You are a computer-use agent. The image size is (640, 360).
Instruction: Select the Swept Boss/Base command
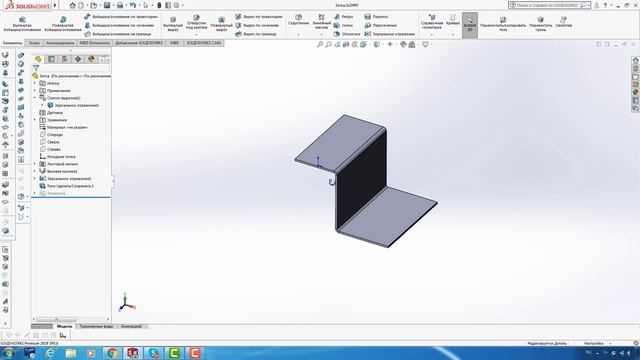click(x=121, y=17)
